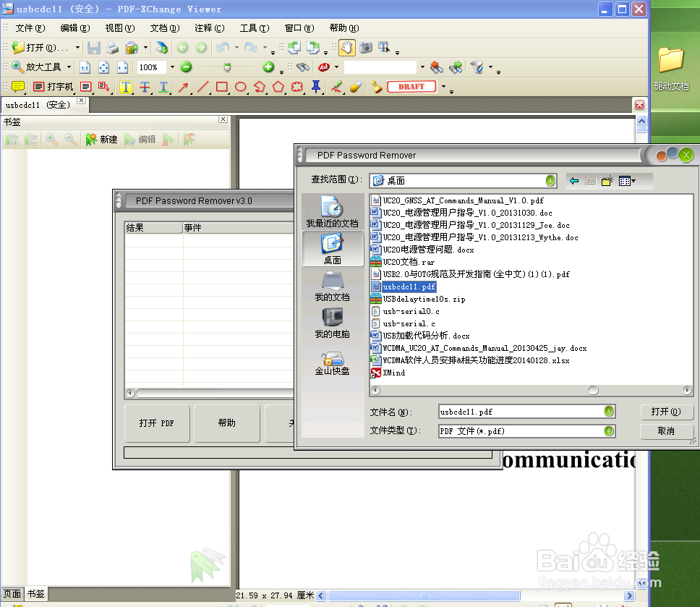700x607 pixels.
Task: Select Kingsoft cloud disk in dialog sidebar
Action: 333,364
